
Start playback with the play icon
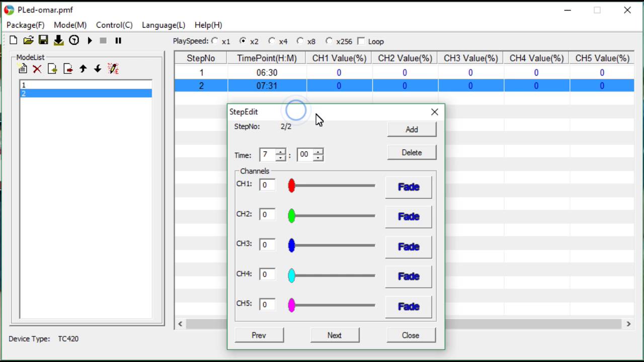90,40
